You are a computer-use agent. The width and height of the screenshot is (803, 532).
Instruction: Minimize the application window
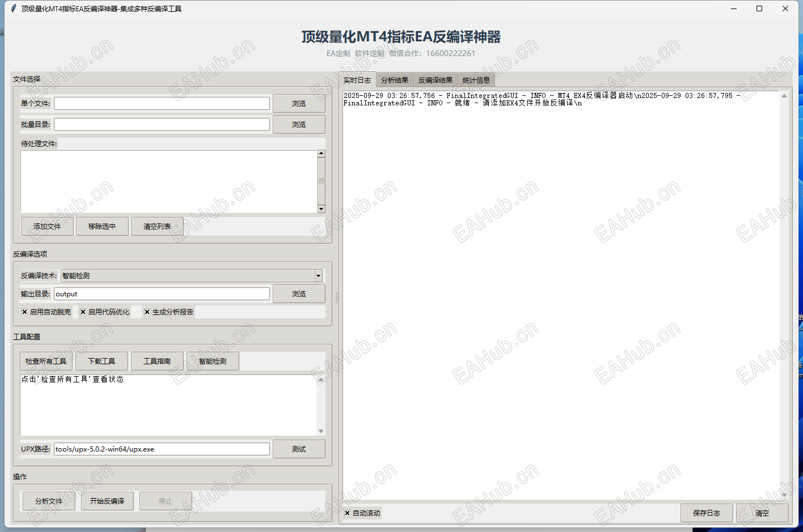point(734,8)
